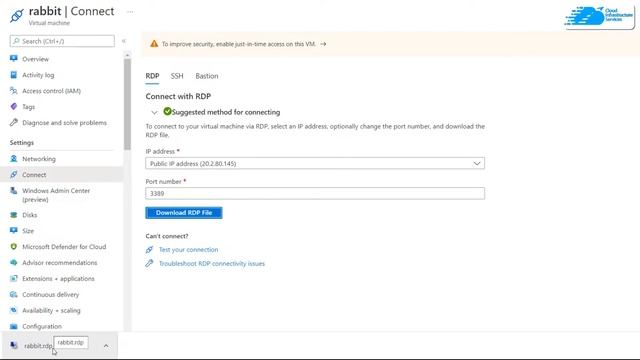Click the Download RDP File button
The width and height of the screenshot is (640, 360).
(184, 213)
